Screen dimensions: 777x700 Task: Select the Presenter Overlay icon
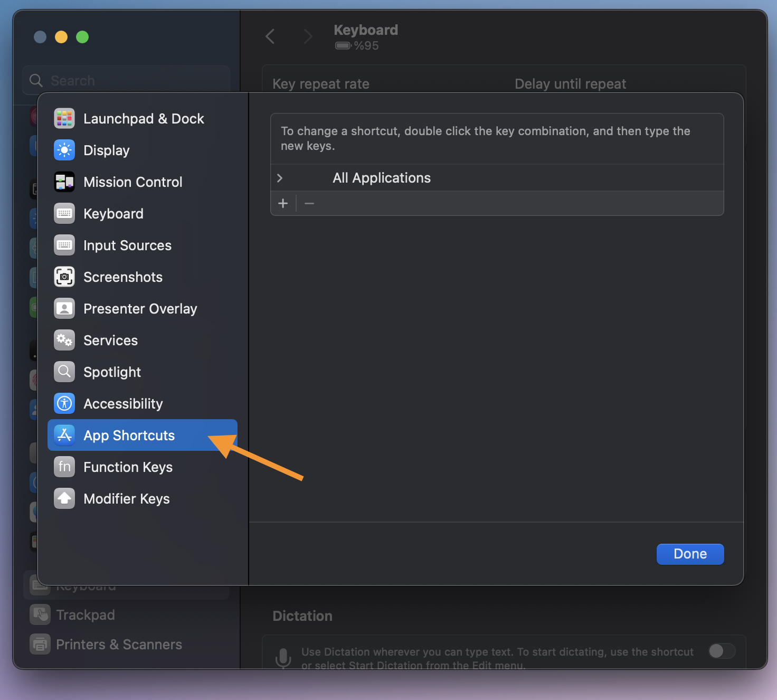(x=64, y=309)
